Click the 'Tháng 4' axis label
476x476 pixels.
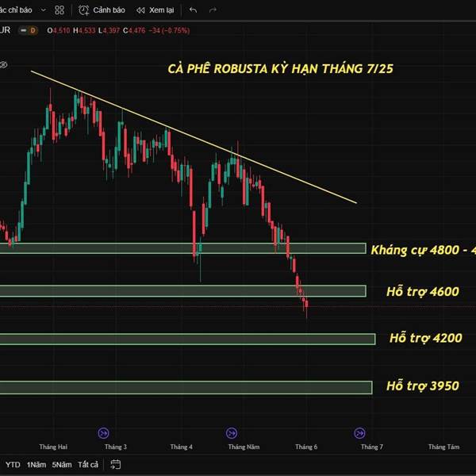click(x=181, y=447)
